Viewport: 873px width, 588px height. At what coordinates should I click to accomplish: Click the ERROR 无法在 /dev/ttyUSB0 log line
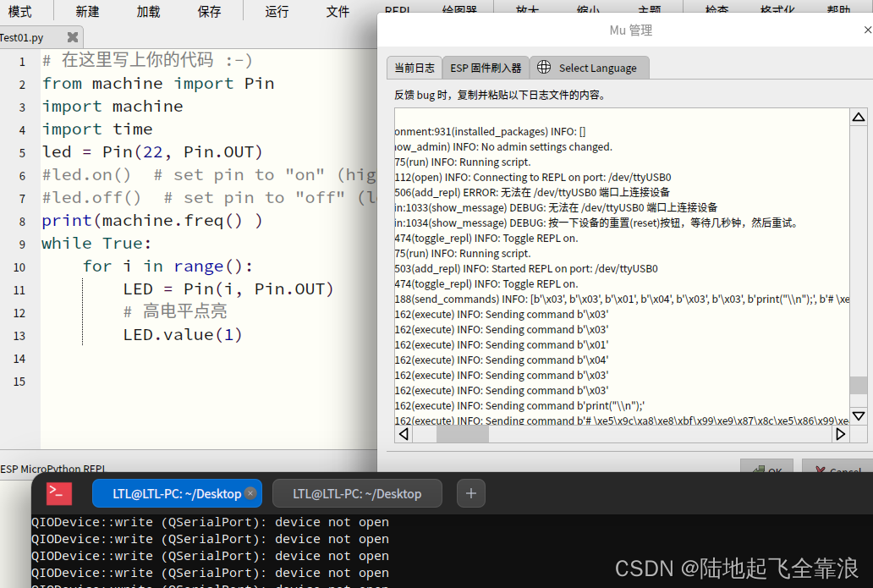coord(532,192)
